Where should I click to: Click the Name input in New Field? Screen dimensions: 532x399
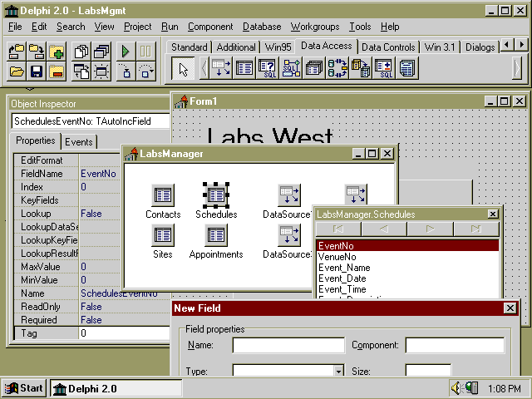click(x=288, y=345)
